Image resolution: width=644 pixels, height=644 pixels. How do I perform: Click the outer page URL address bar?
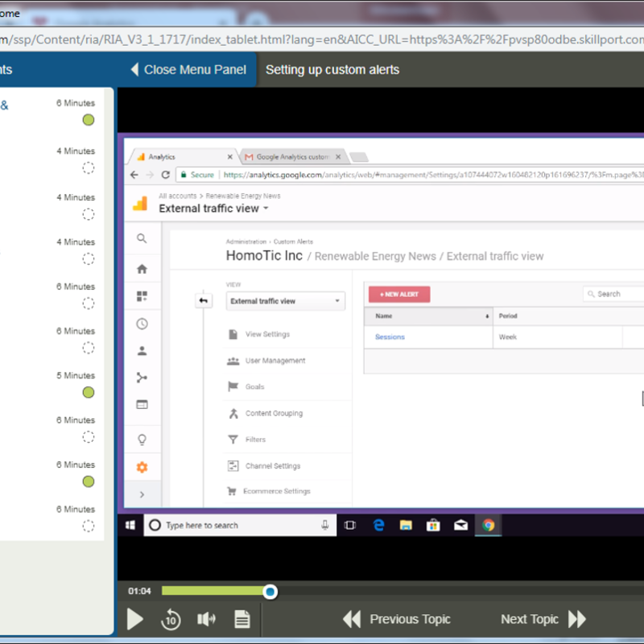322,39
